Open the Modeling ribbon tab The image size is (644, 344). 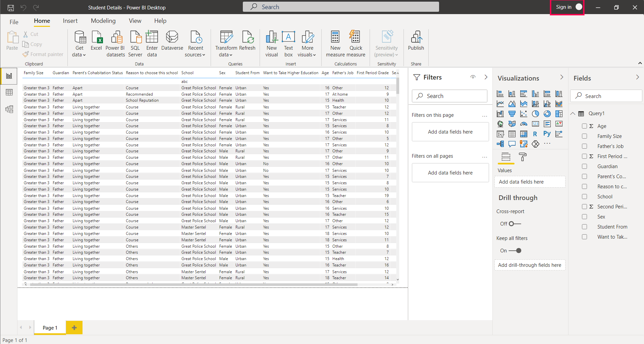[x=103, y=21]
